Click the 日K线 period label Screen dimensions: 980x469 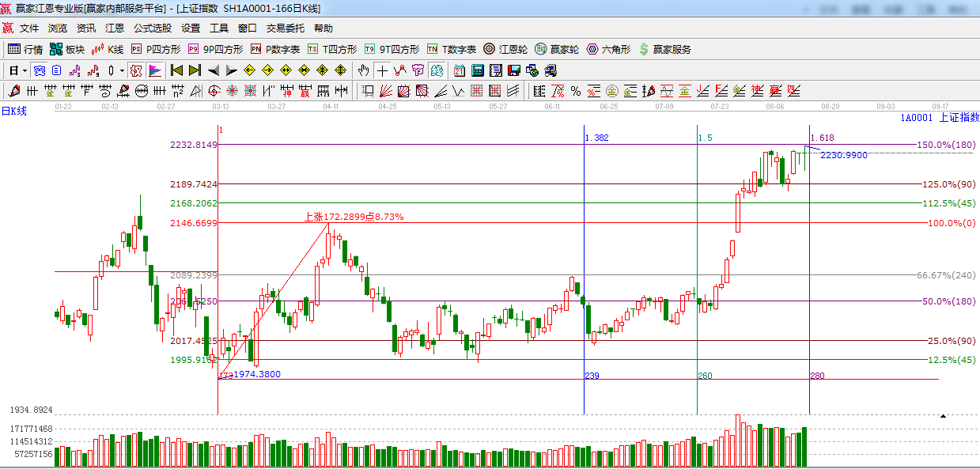click(x=14, y=112)
